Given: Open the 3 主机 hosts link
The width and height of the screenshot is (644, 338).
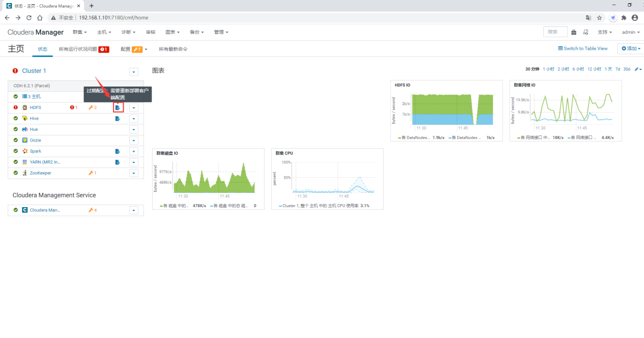Looking at the screenshot, I should (31, 97).
